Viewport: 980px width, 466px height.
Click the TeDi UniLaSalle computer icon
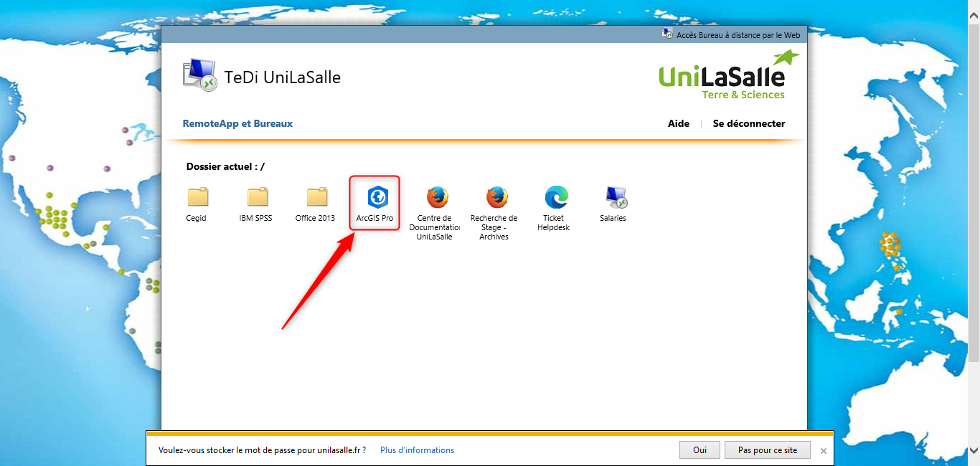tap(199, 76)
